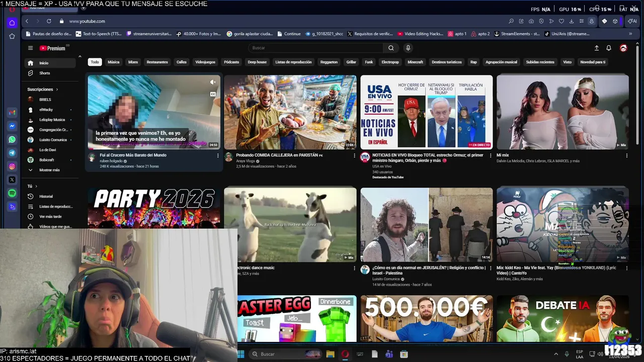The image size is (644, 362).
Task: Show more bookmarks with the double chevron
Action: 630,34
